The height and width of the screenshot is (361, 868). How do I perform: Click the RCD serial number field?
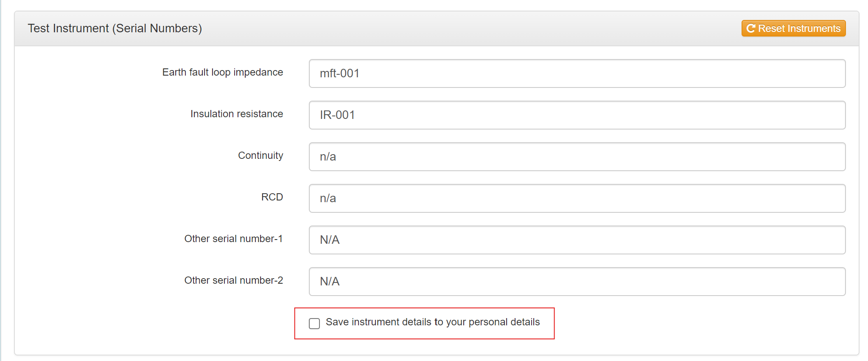coord(577,198)
